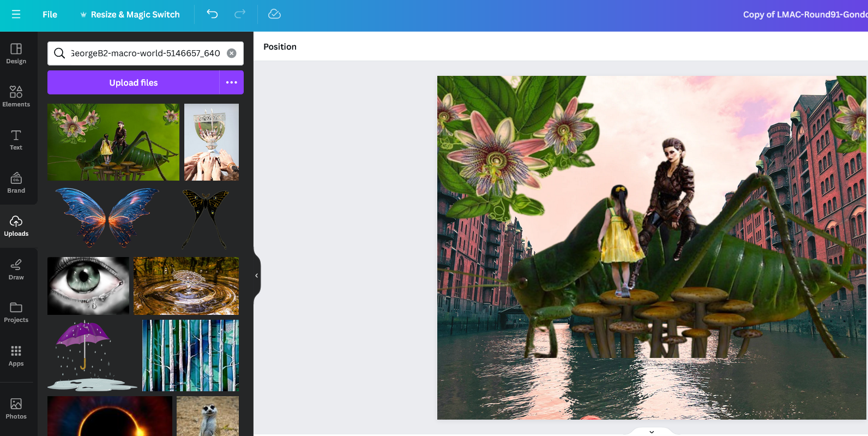Click the Upload files button

point(134,82)
